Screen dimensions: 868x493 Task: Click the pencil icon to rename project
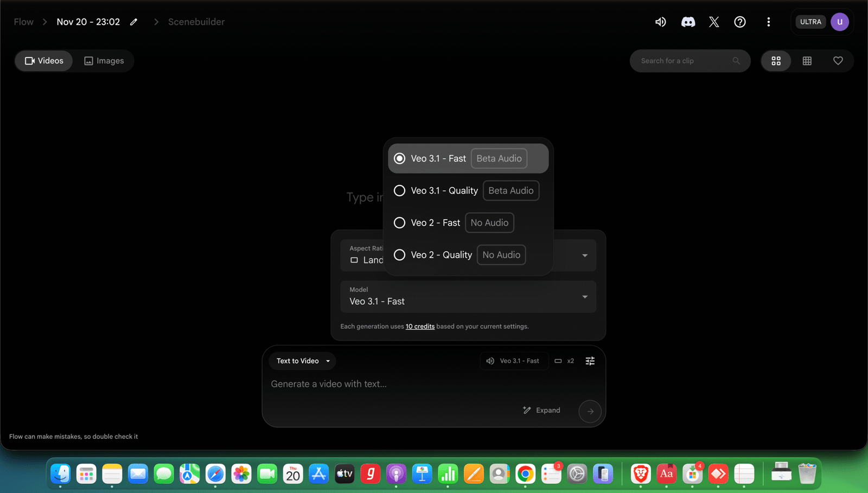[x=133, y=22]
